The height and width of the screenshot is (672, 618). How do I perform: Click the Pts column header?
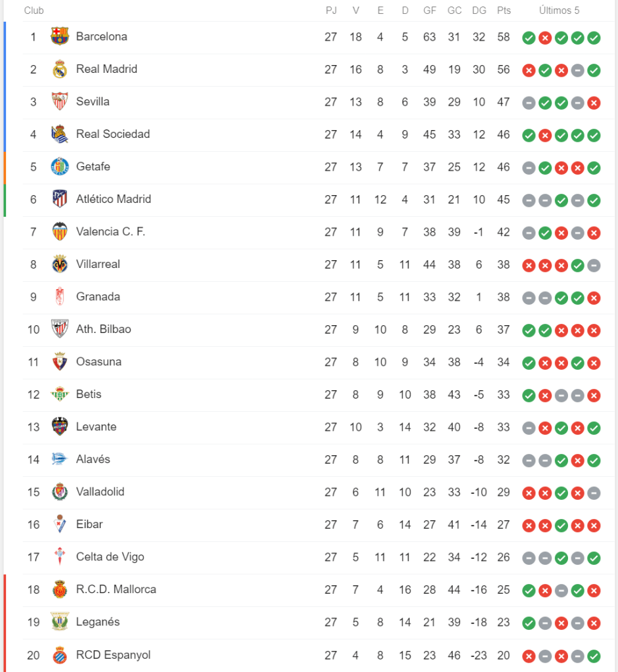point(504,11)
